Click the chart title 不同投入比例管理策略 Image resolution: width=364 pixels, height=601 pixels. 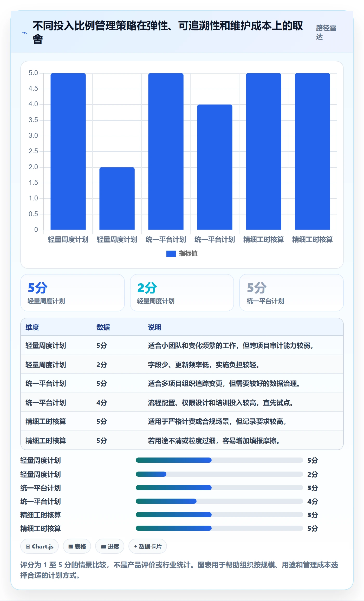(x=168, y=32)
